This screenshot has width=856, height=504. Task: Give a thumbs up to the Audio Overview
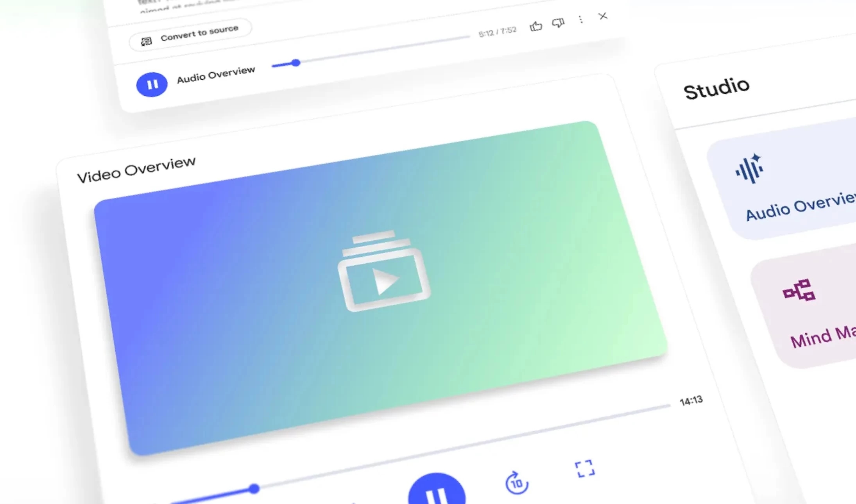pos(536,26)
